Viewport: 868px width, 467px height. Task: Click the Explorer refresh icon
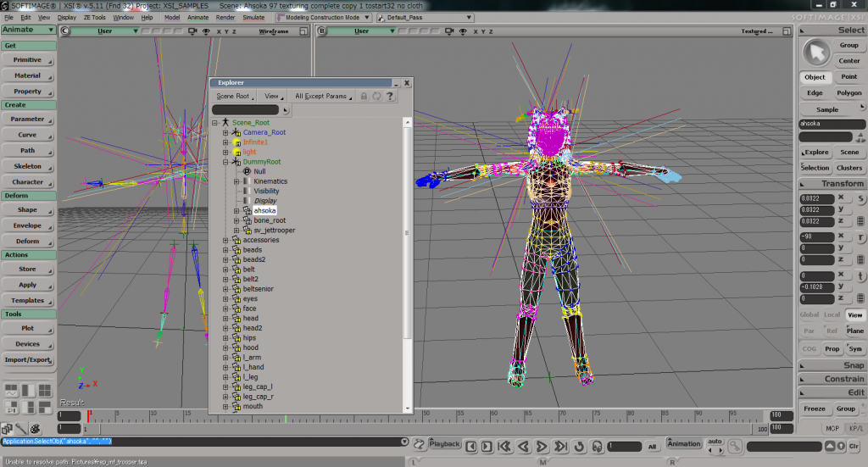pyautogui.click(x=377, y=97)
